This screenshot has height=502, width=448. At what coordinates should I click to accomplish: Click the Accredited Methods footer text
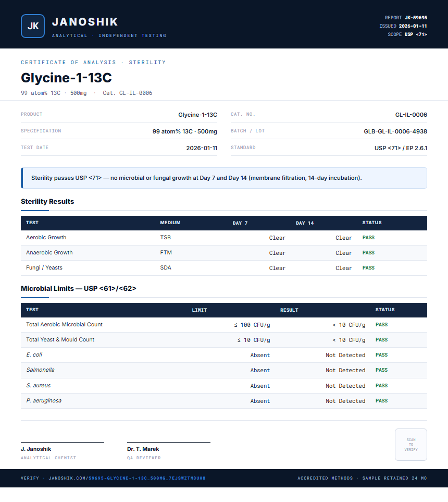click(325, 478)
